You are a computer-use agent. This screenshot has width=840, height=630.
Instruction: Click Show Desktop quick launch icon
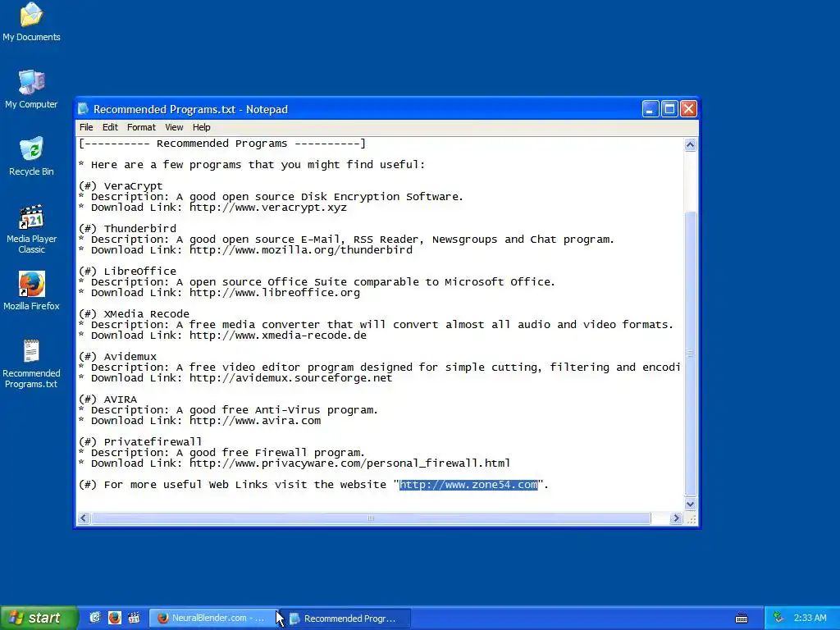[95, 618]
